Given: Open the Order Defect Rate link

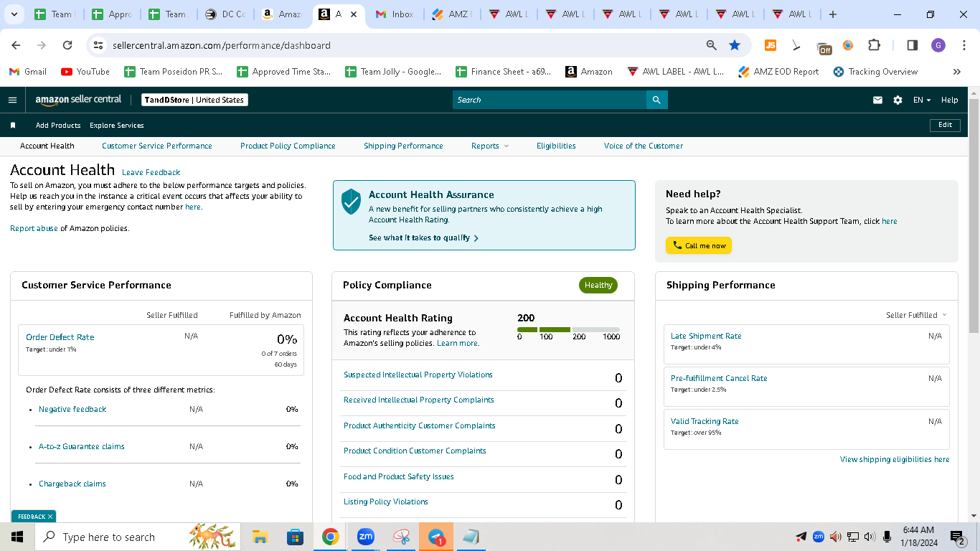Looking at the screenshot, I should 60,337.
